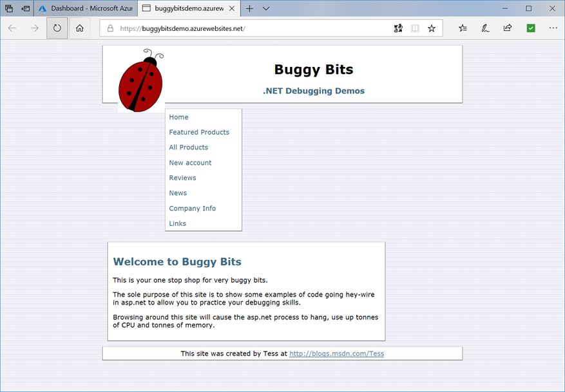Open a new tab with plus button
565x392 pixels.
(250, 8)
